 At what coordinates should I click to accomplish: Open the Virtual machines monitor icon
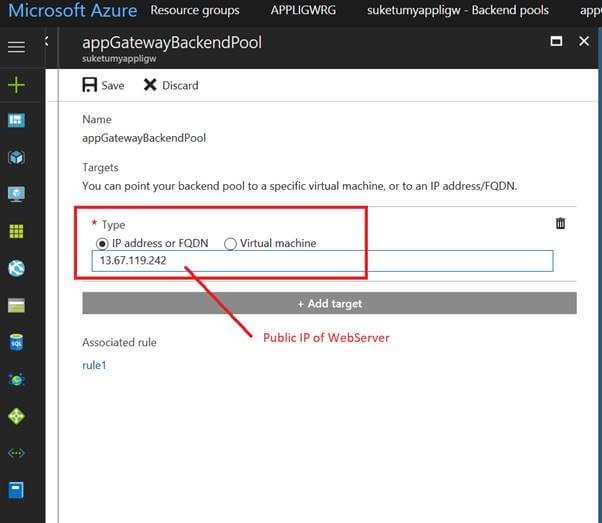pos(16,194)
